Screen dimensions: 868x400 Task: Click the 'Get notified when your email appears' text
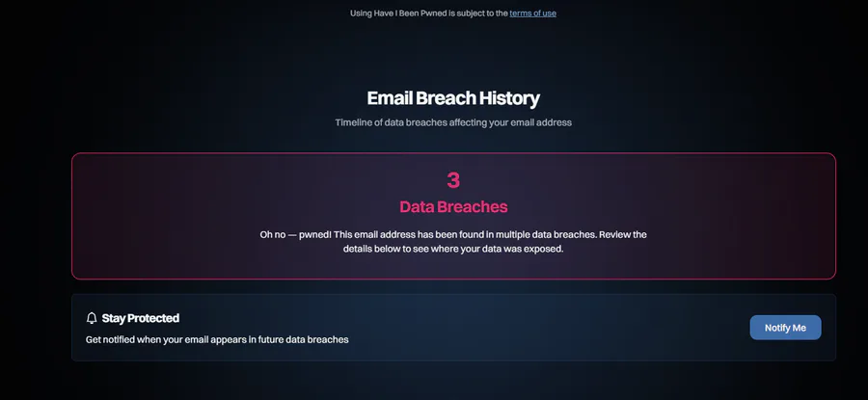click(217, 339)
